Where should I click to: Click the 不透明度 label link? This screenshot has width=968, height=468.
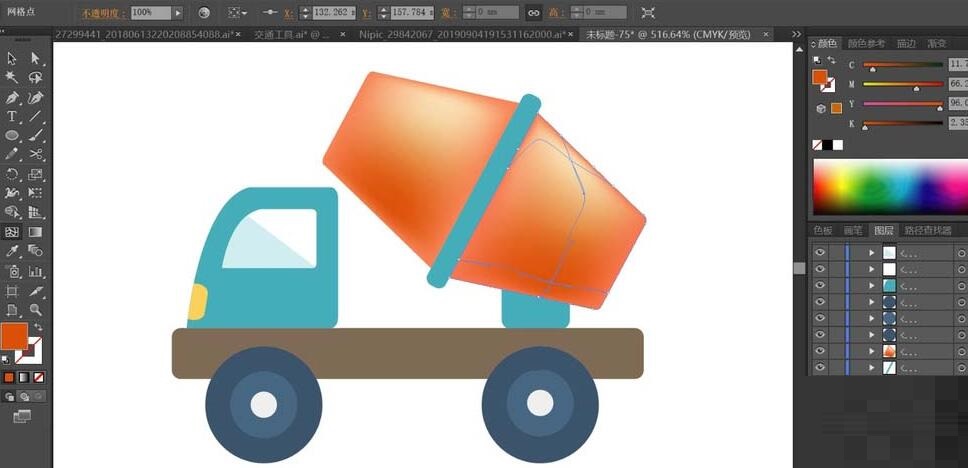pyautogui.click(x=104, y=12)
